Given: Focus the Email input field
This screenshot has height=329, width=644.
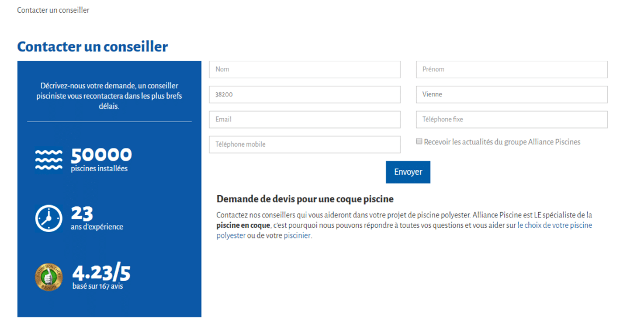Looking at the screenshot, I should tap(304, 119).
